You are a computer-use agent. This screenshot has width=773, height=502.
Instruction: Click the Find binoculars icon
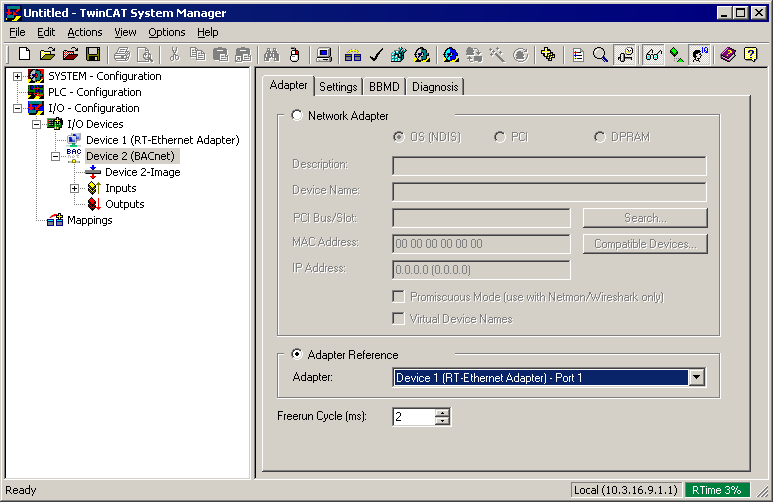272,54
